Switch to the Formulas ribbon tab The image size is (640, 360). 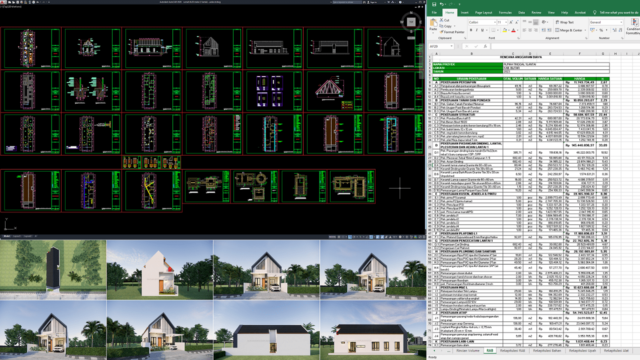tap(505, 13)
